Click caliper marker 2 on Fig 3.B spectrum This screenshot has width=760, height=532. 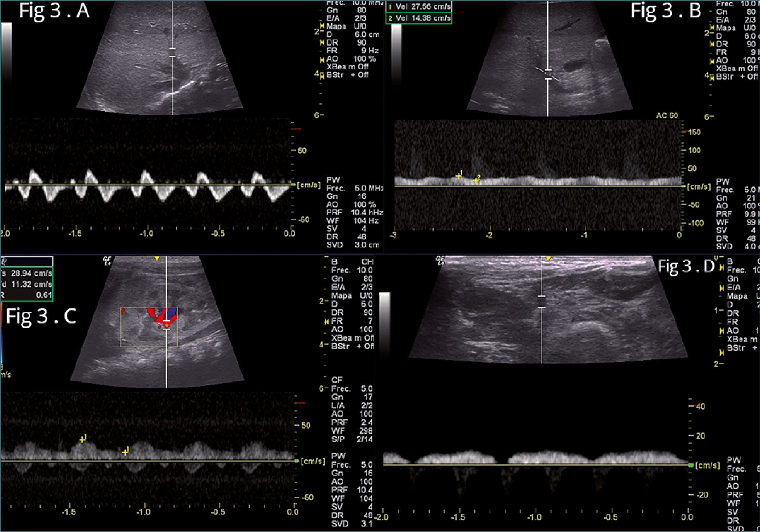(x=476, y=180)
